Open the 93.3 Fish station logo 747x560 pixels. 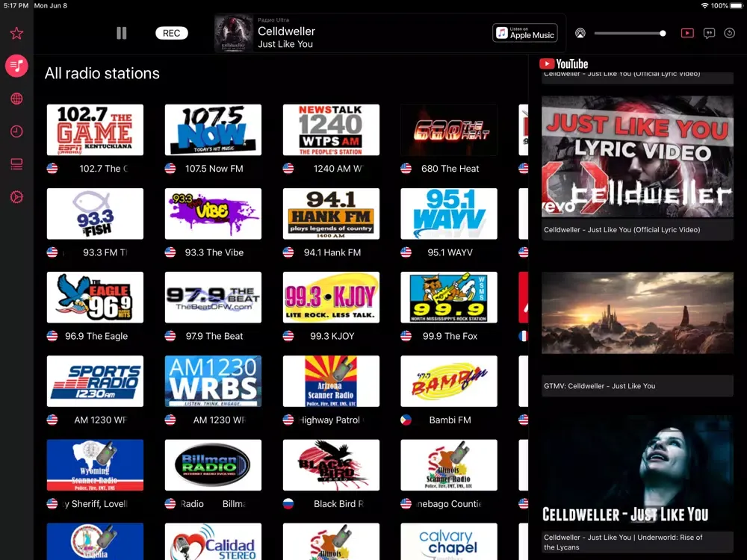pyautogui.click(x=95, y=214)
